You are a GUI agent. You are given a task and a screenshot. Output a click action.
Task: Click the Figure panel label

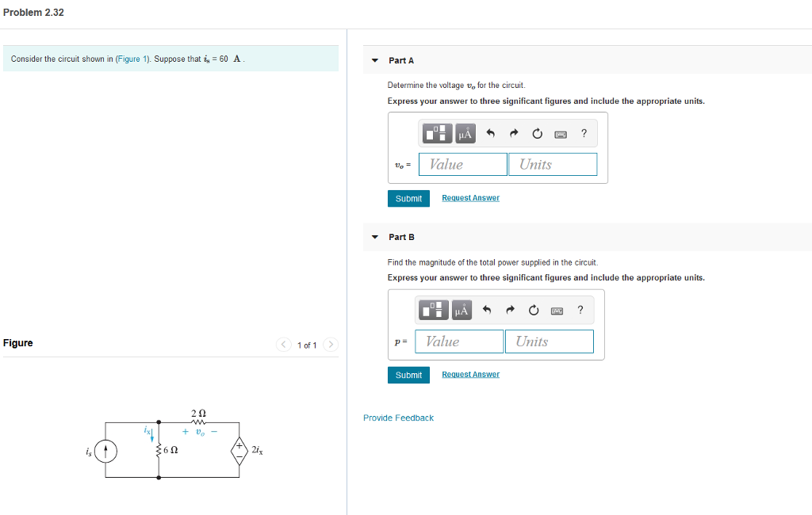[x=18, y=342]
